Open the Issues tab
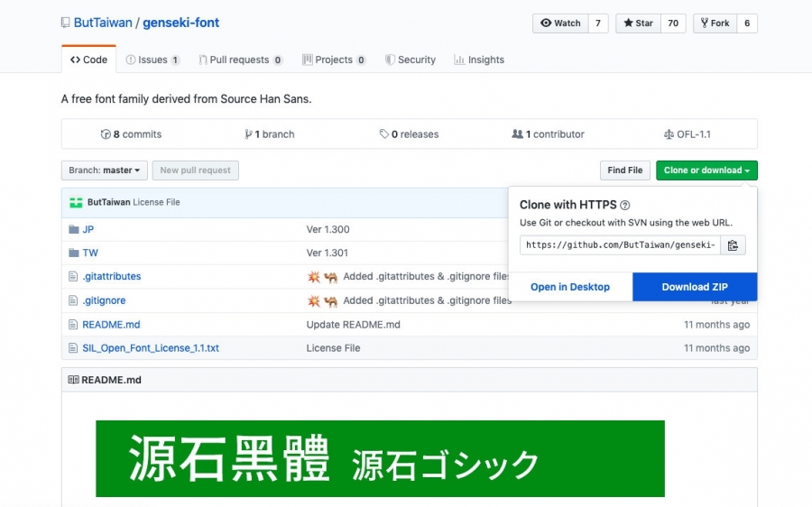The image size is (812, 507). [x=152, y=60]
